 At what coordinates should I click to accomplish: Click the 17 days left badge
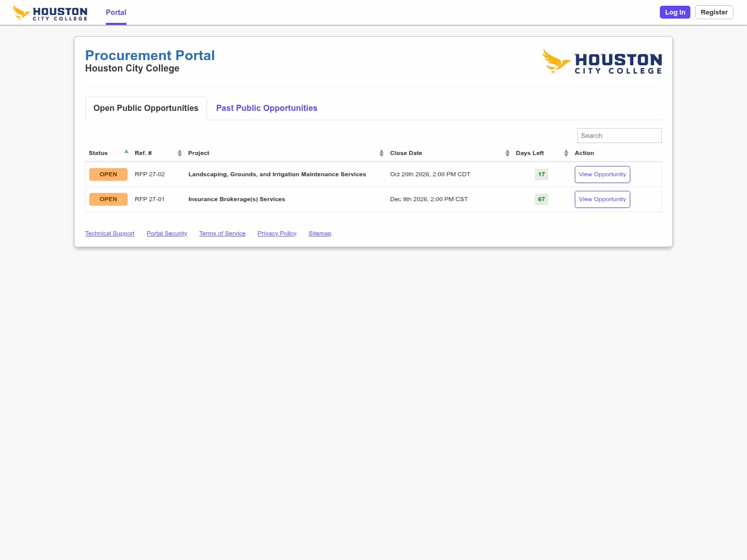coord(541,174)
